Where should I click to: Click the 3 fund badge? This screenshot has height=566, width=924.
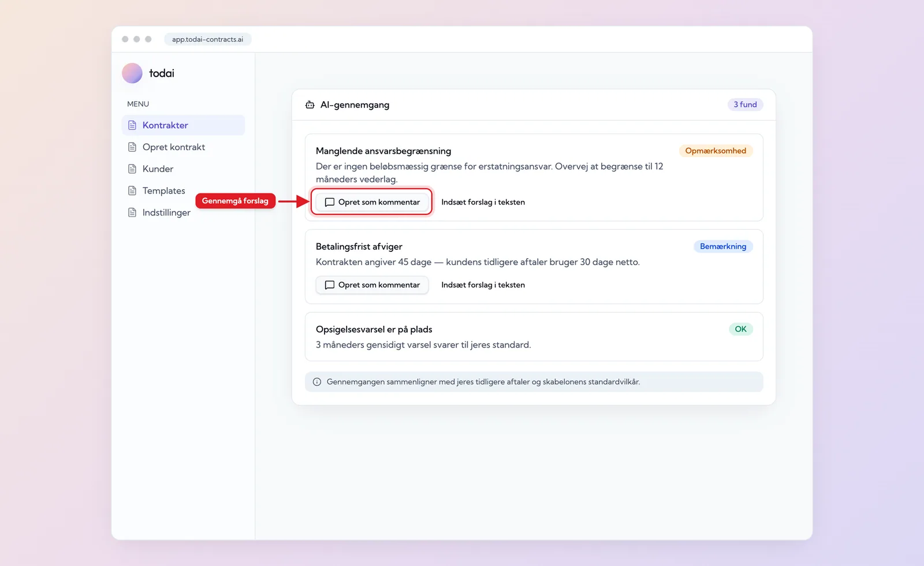(x=745, y=105)
